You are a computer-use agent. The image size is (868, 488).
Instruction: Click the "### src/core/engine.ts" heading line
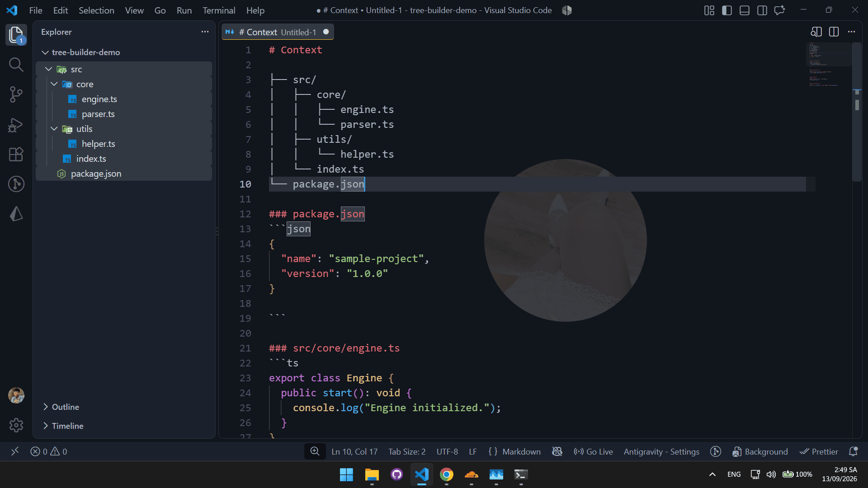pos(335,348)
